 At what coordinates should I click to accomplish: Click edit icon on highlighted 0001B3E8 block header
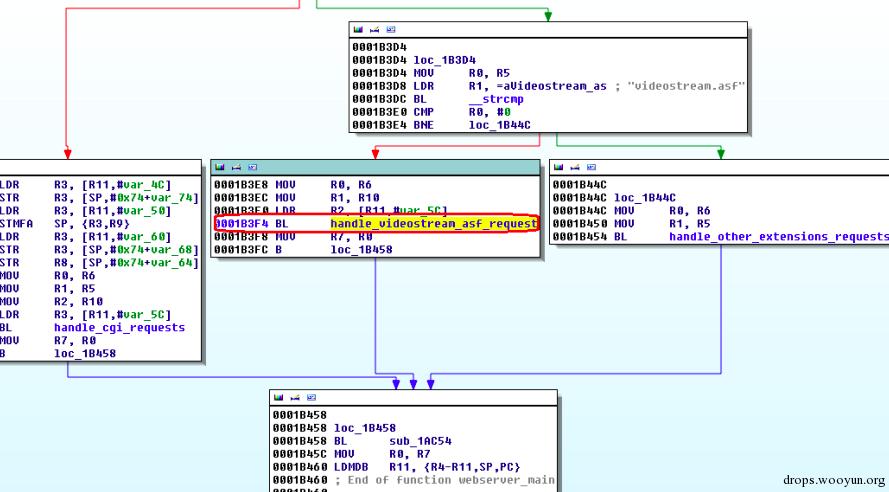pos(236,167)
